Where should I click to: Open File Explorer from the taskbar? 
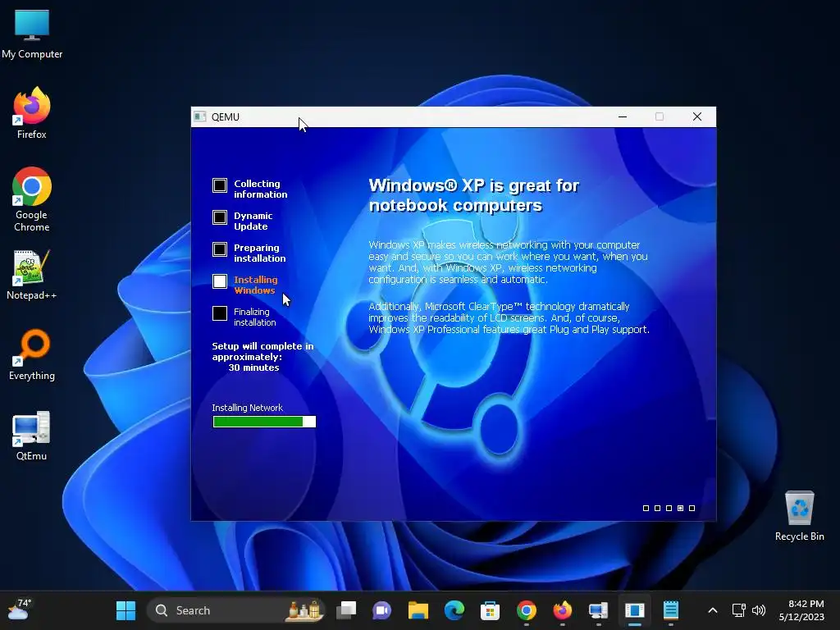[418, 610]
